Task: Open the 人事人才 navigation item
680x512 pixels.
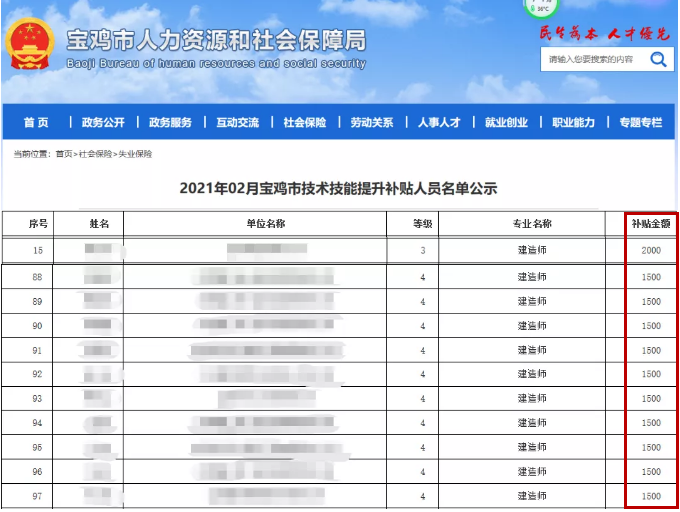Action: point(439,123)
